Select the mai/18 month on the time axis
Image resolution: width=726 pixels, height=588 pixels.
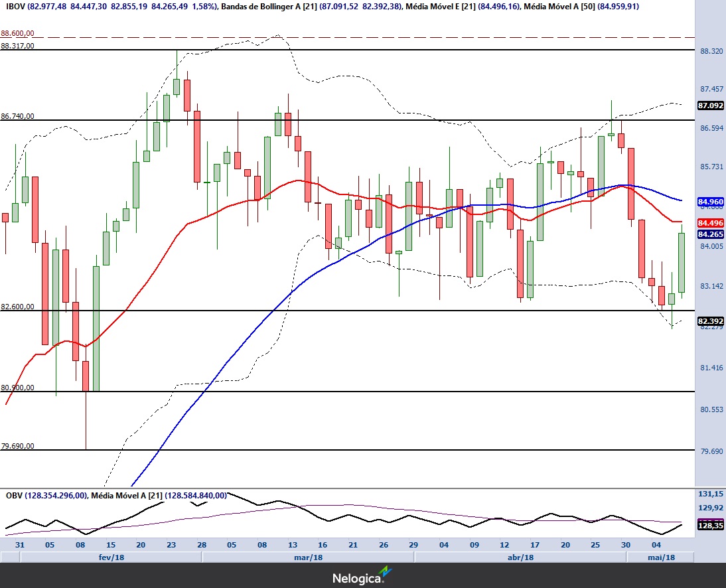pos(660,557)
